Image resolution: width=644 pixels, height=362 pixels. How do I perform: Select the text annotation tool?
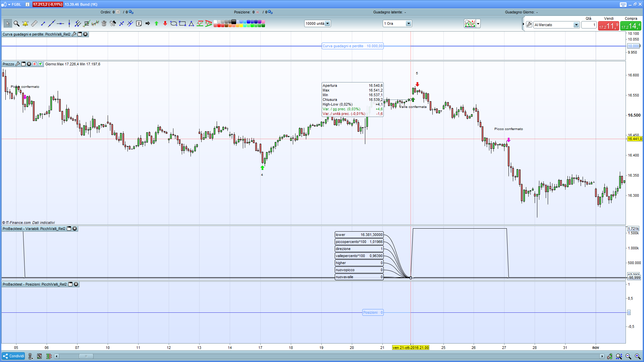(x=139, y=23)
